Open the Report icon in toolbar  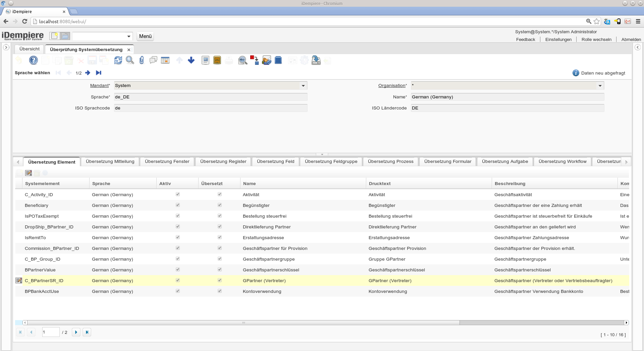coord(205,60)
